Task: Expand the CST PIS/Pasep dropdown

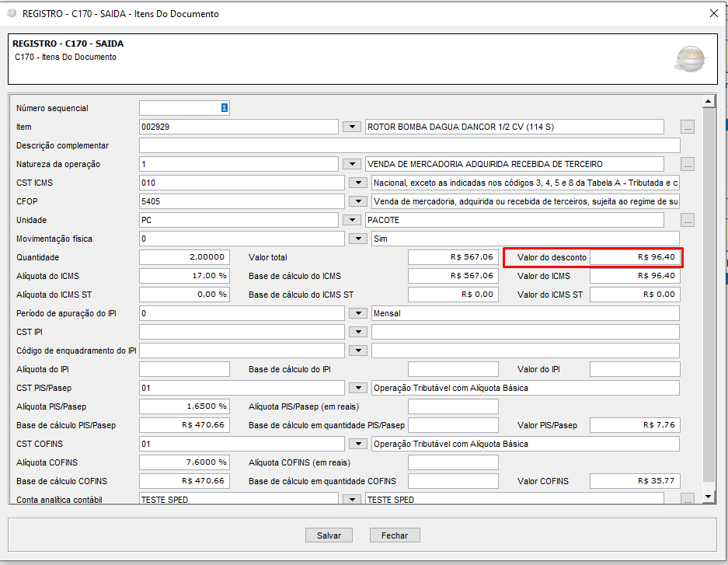Action: coord(357,388)
